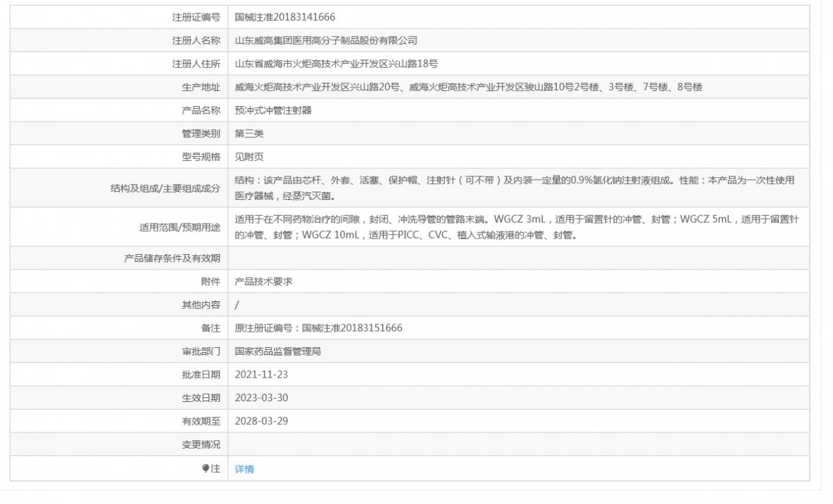Click the 变更情况 label
The height and width of the screenshot is (504, 833).
pyautogui.click(x=201, y=444)
